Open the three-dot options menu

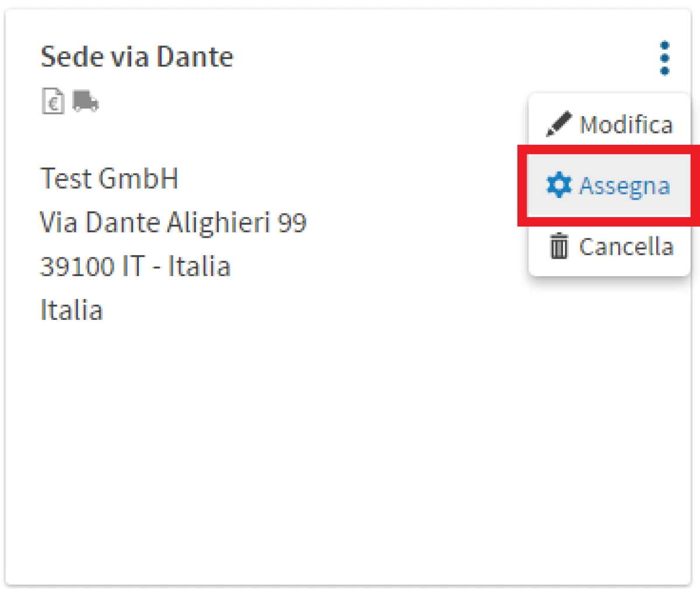(664, 58)
